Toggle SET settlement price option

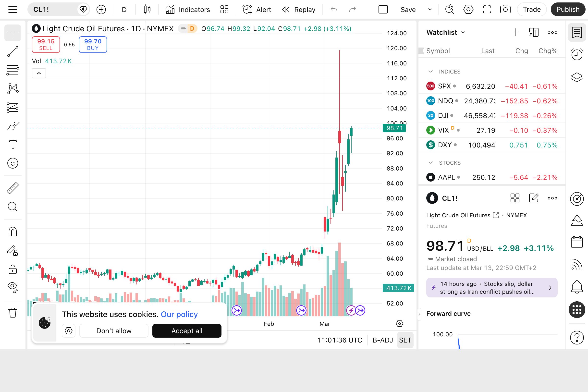click(x=405, y=340)
